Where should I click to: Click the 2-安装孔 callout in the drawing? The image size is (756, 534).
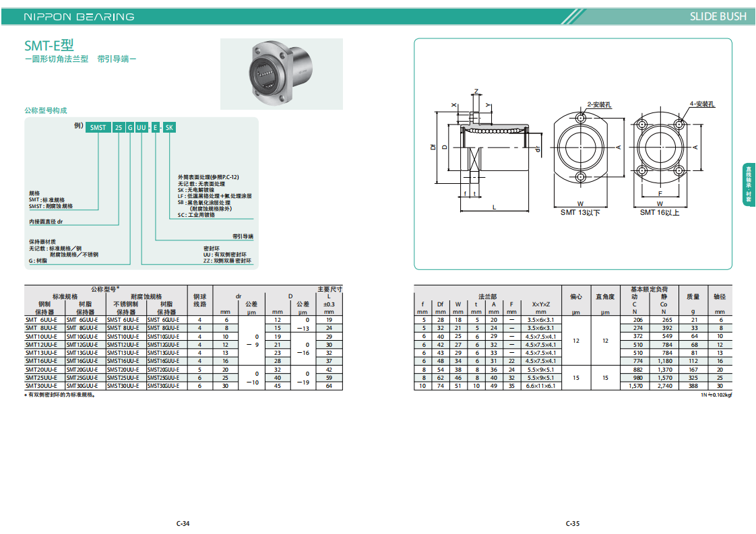click(x=599, y=104)
